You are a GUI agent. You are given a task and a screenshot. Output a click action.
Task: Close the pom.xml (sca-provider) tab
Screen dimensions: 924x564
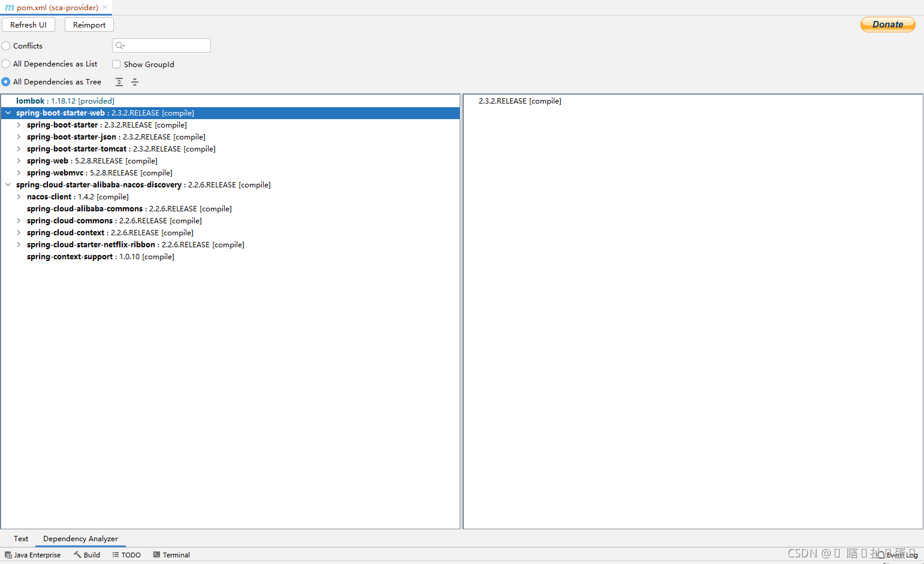pos(105,7)
